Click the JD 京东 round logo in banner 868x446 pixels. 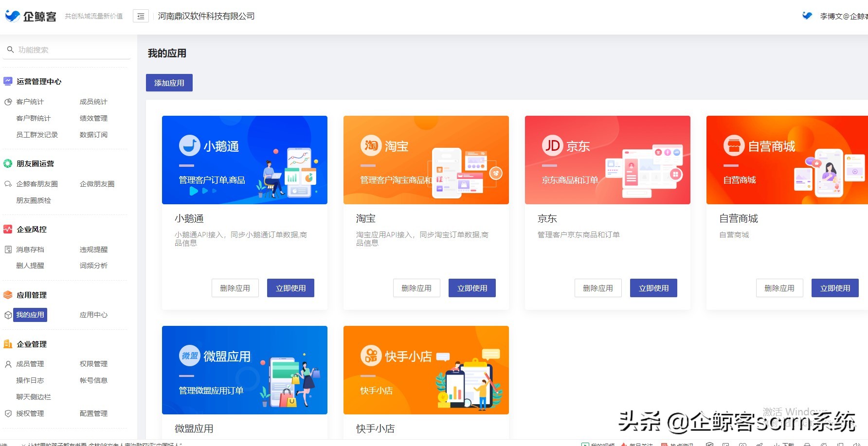pos(553,145)
